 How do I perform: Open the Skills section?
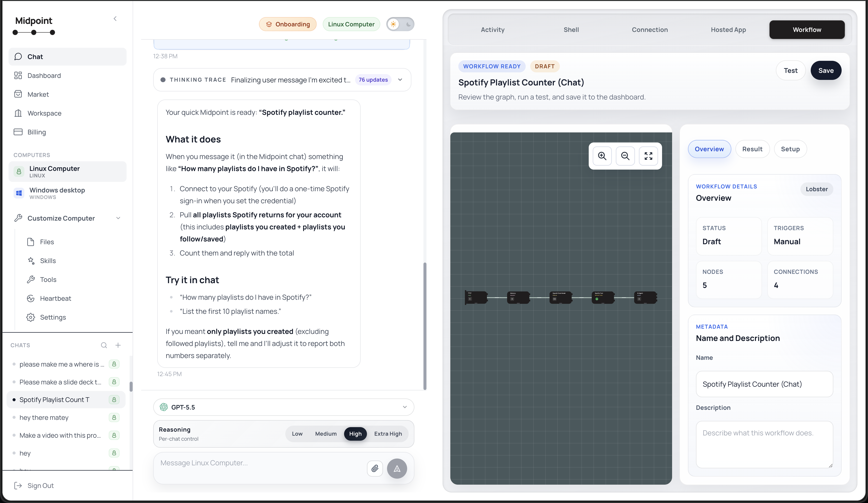click(74, 261)
